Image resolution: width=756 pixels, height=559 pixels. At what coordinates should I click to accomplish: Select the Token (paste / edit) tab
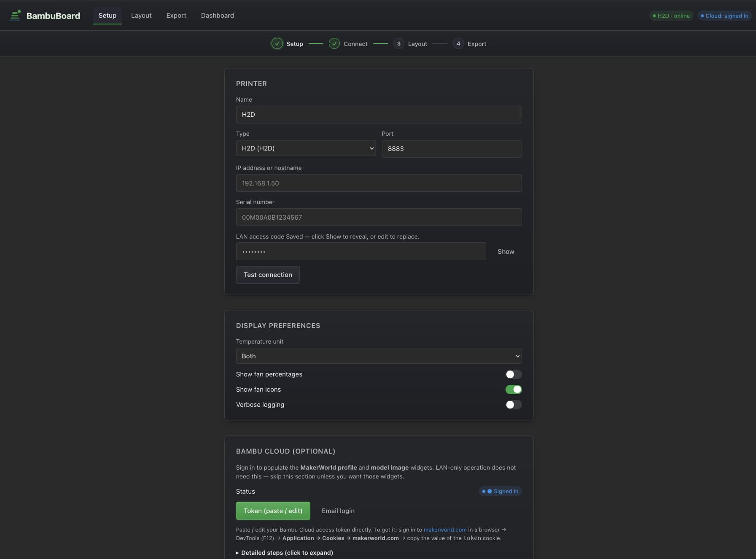click(x=273, y=511)
